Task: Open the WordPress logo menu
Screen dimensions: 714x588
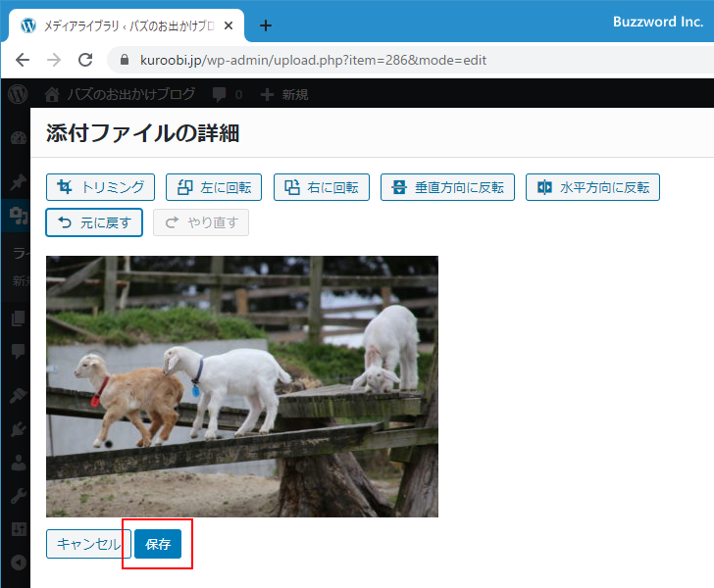Action: (x=18, y=94)
